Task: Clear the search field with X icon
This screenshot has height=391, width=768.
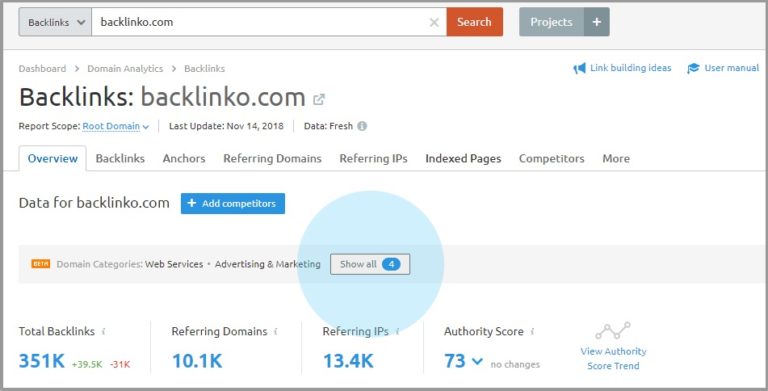Action: click(x=434, y=22)
